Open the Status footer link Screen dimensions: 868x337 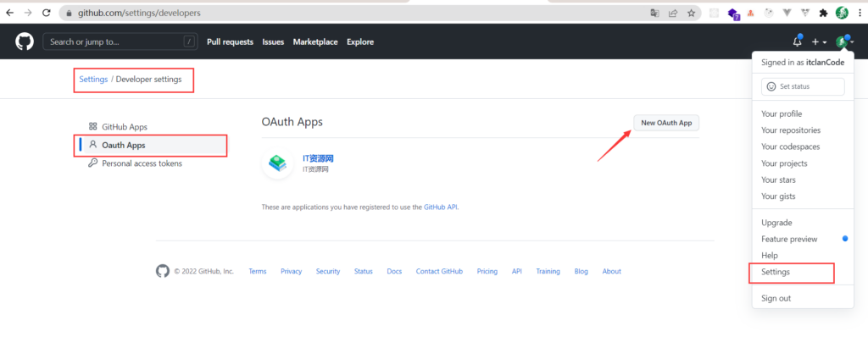[363, 271]
